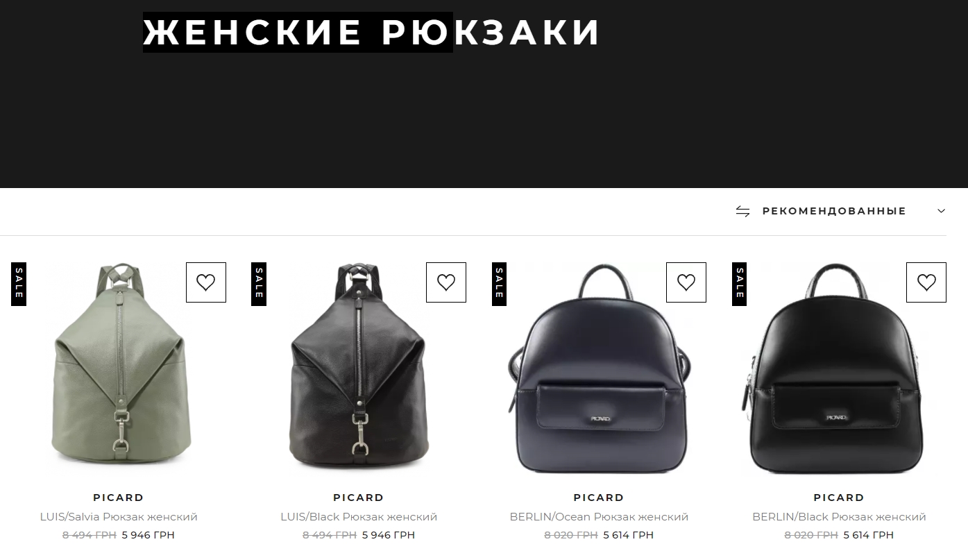Image resolution: width=968 pixels, height=560 pixels.
Task: Click SALE badge on BERLIN/Black backpack
Action: pyautogui.click(x=739, y=284)
